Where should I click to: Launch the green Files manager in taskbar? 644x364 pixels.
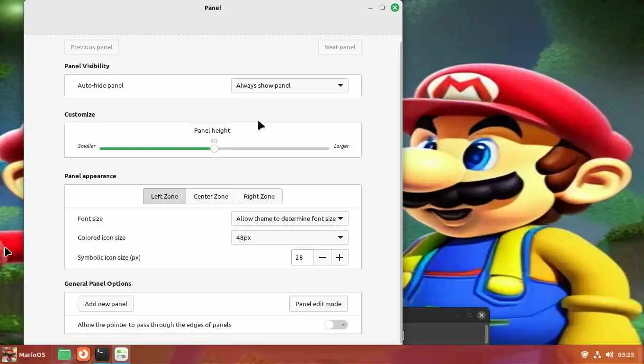[x=64, y=355]
